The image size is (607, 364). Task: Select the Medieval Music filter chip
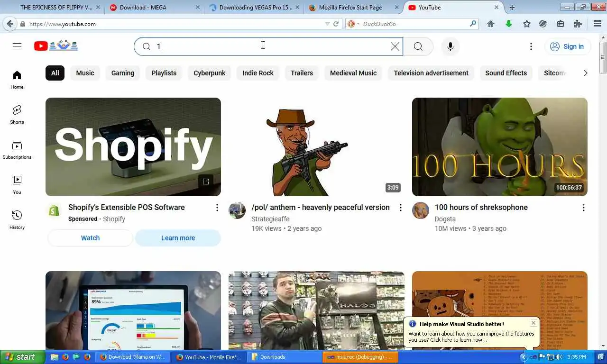[x=353, y=73]
